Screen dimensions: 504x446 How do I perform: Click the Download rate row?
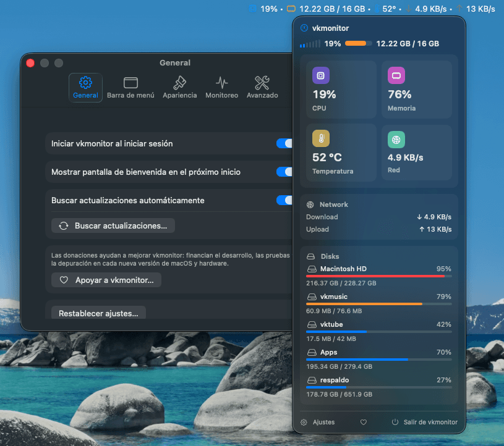coord(379,217)
